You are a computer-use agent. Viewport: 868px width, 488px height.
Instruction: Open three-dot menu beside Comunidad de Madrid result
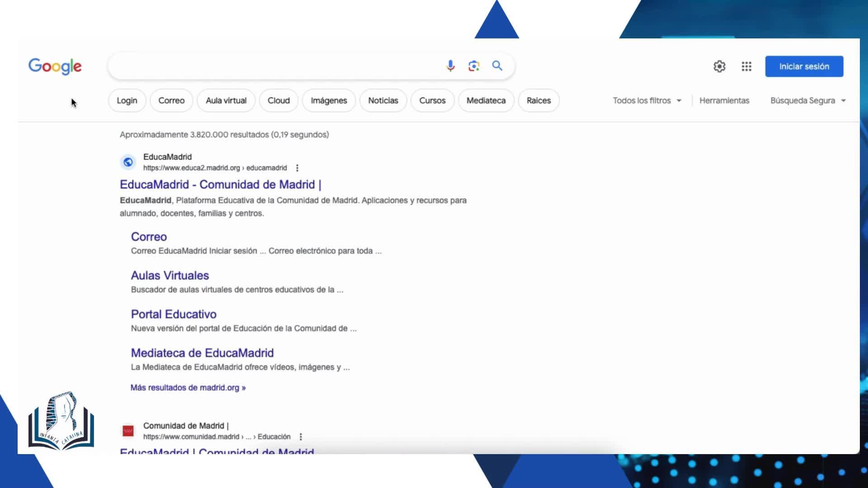(301, 437)
